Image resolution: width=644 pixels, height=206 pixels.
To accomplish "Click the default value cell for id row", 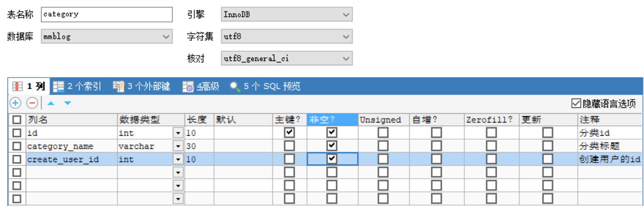I will [243, 133].
